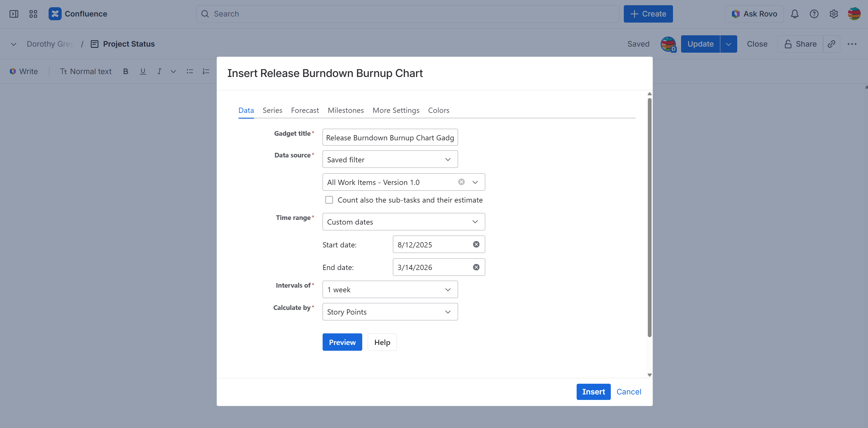Screen dimensions: 868x428
Task: Toggle bold formatting
Action: pos(126,71)
